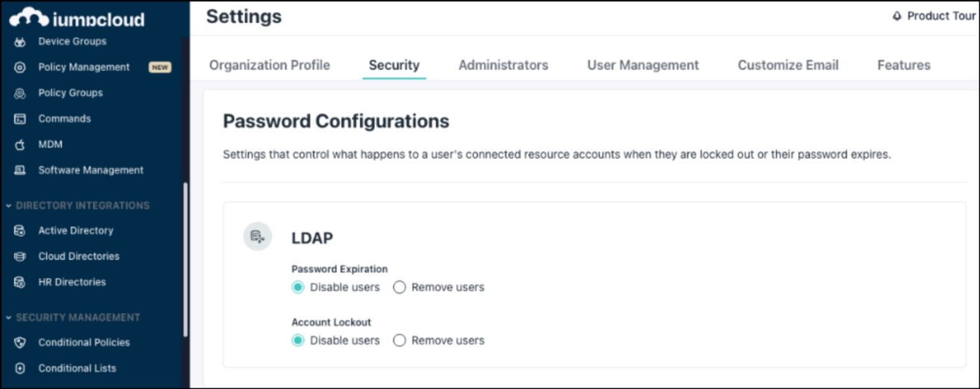This screenshot has width=980, height=389.
Task: Collapse the Security Management section
Action: [x=9, y=317]
